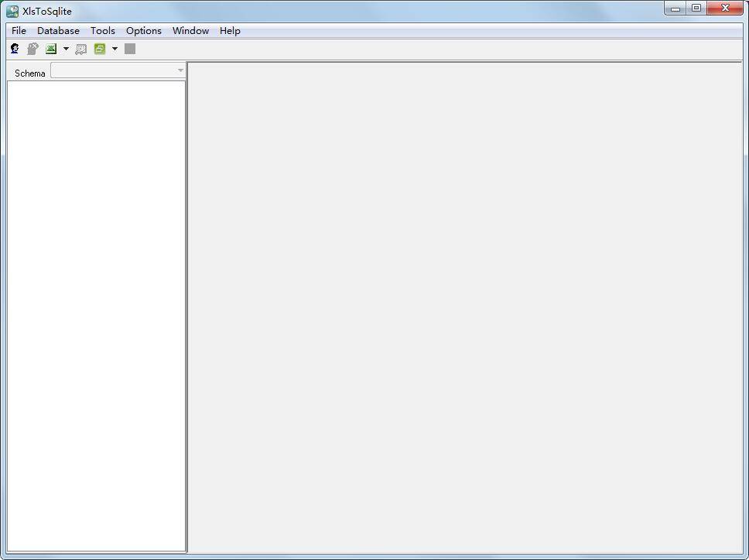Click inside the Schema input field

click(112, 70)
